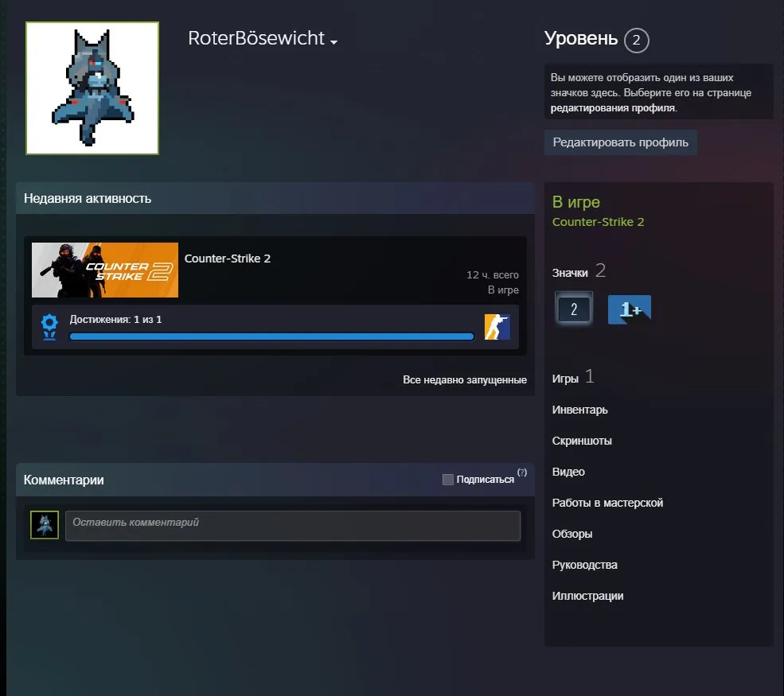Image resolution: width=784 pixels, height=696 pixels.
Task: Open the Counter-Strike achievement icon
Action: [x=497, y=327]
